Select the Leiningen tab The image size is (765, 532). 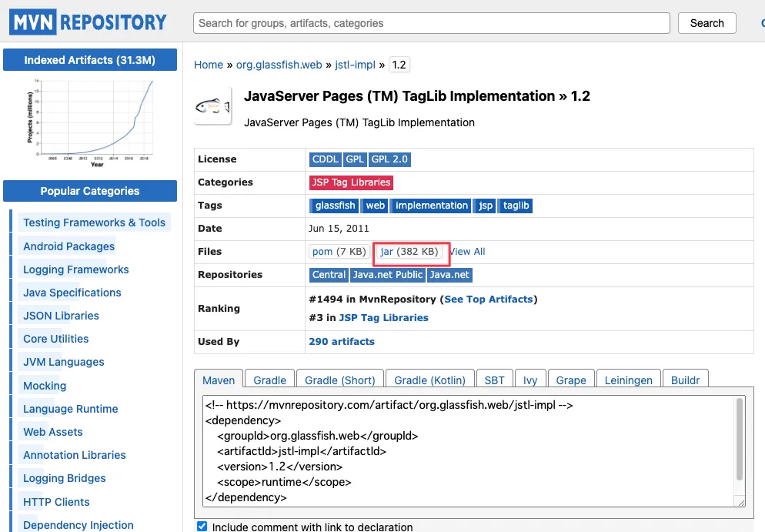click(628, 380)
